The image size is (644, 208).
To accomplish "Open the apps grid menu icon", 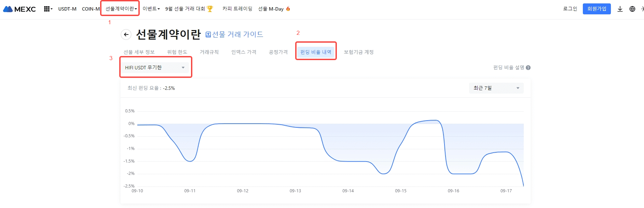I will point(47,9).
